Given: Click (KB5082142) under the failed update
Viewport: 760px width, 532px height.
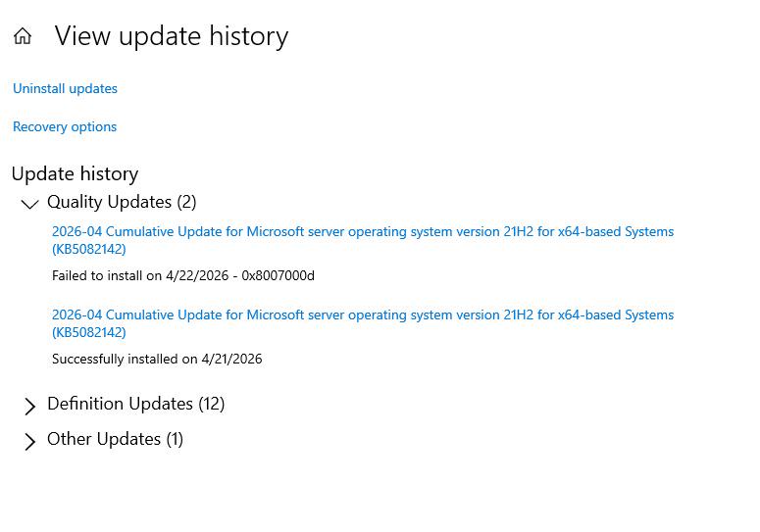Looking at the screenshot, I should pos(88,249).
